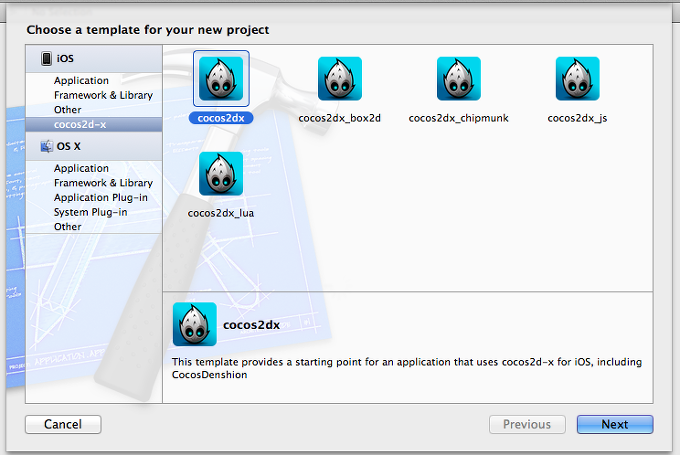Select the OS X Other category
The width and height of the screenshot is (680, 455).
pos(68,227)
